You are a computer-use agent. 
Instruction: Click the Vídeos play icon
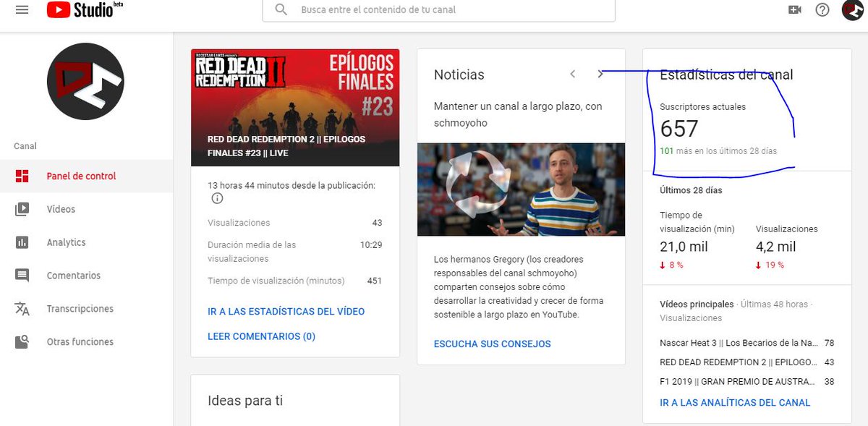tap(22, 209)
